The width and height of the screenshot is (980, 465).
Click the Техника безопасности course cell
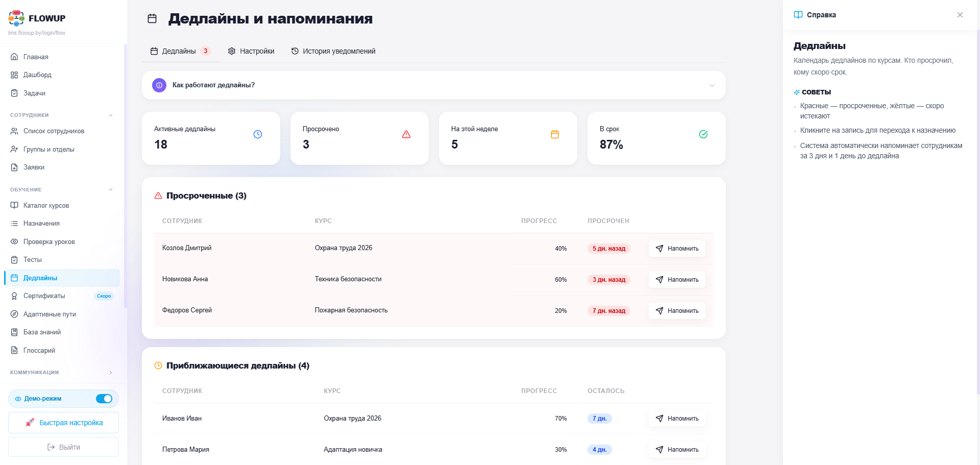(x=348, y=279)
